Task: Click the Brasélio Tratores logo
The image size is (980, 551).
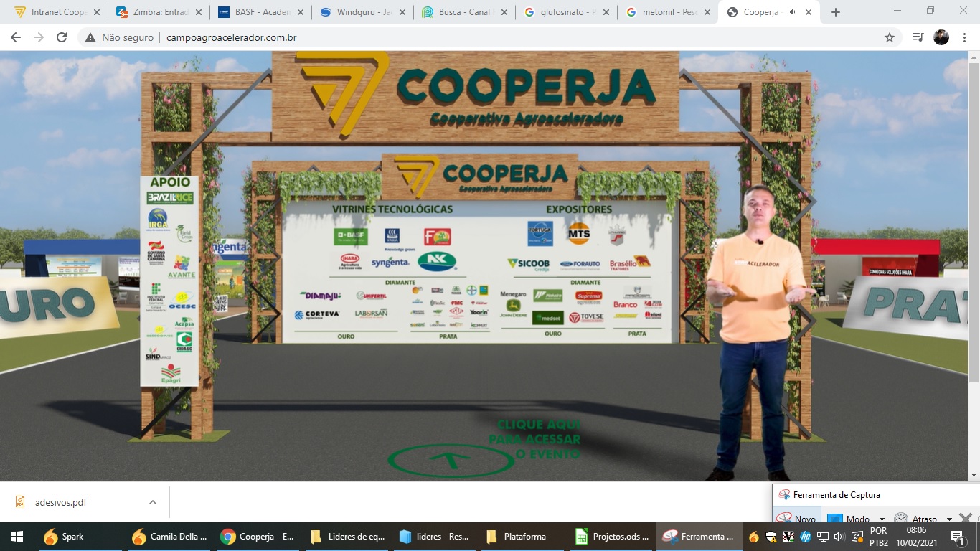Action: (x=630, y=263)
